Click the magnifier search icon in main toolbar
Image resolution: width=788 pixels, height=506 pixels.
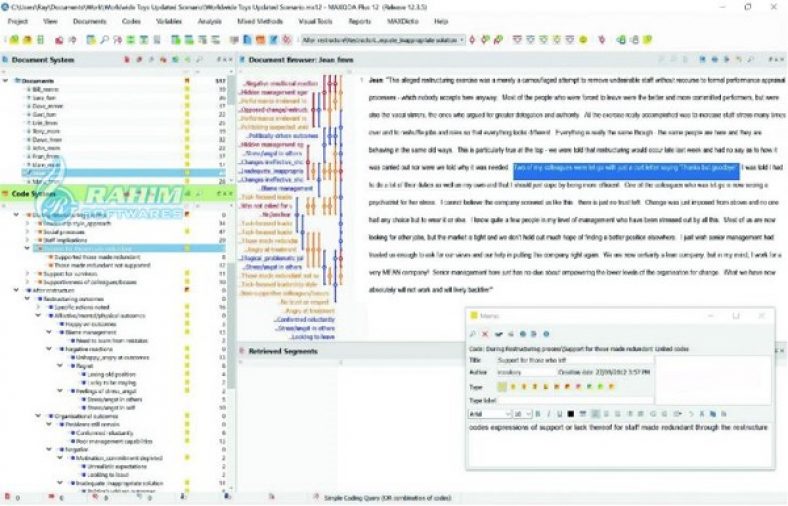point(105,40)
